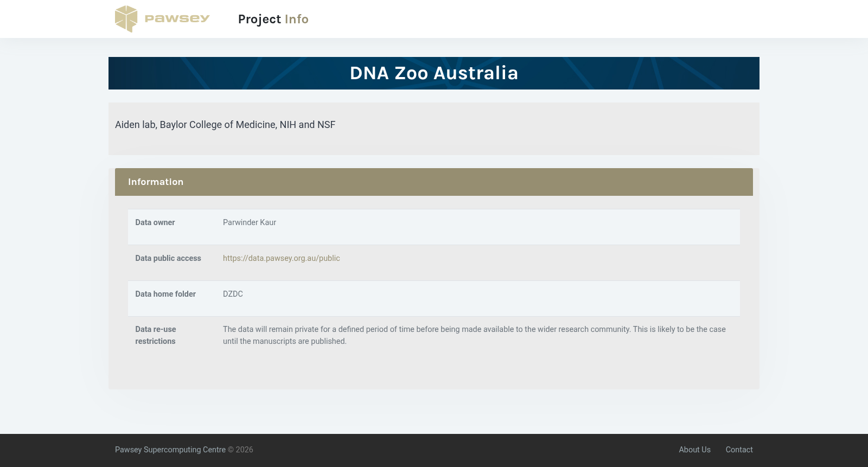The width and height of the screenshot is (868, 467).
Task: Click the Project Info header title
Action: click(273, 20)
